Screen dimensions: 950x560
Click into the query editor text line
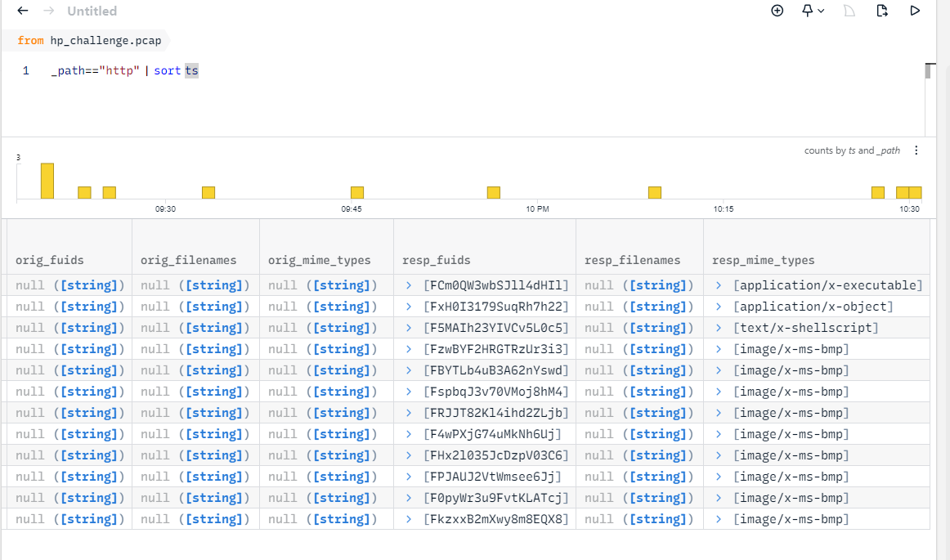pos(327,71)
